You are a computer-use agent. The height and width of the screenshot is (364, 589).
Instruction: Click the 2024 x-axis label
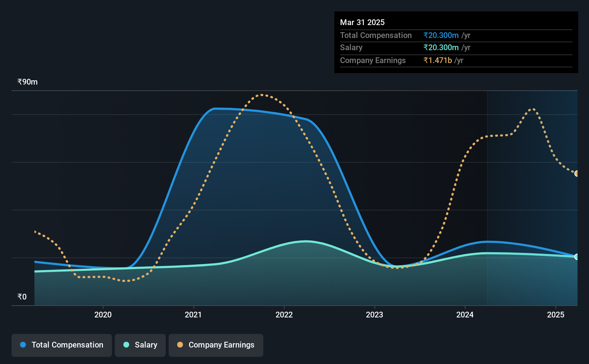pos(465,315)
